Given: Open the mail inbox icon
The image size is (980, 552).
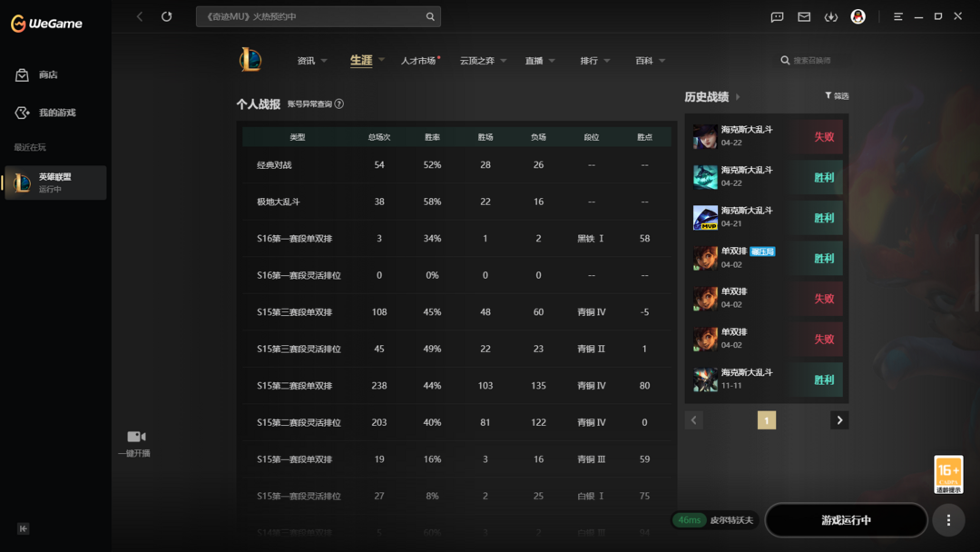Looking at the screenshot, I should point(804,17).
